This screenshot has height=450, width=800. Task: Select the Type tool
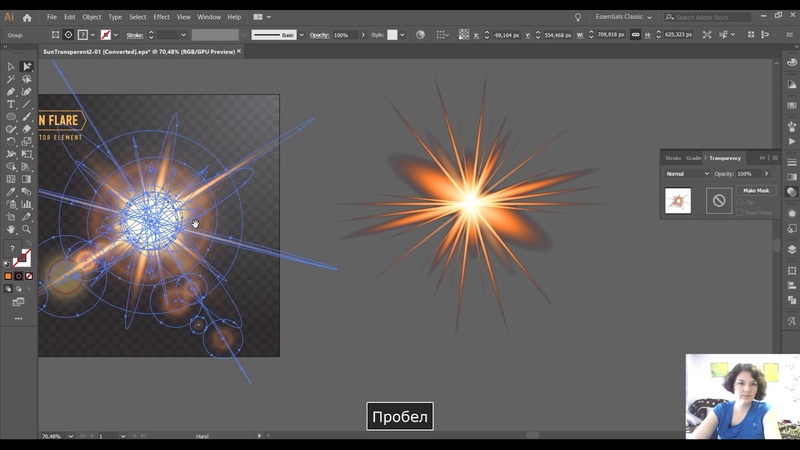click(x=11, y=104)
